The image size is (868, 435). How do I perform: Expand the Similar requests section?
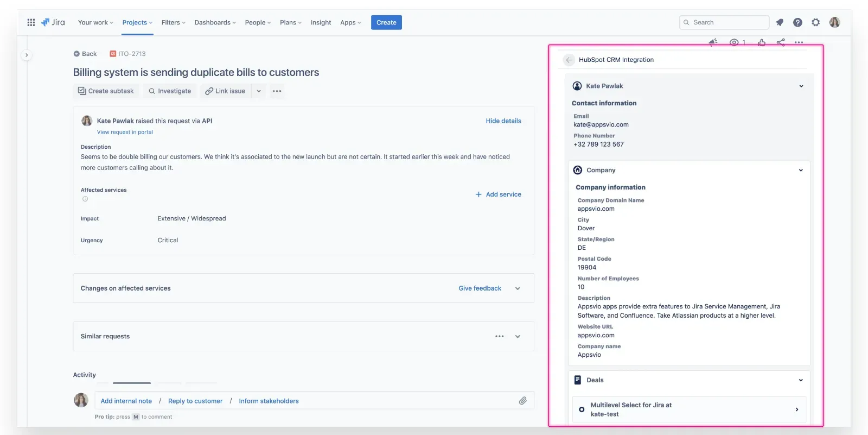pos(518,337)
